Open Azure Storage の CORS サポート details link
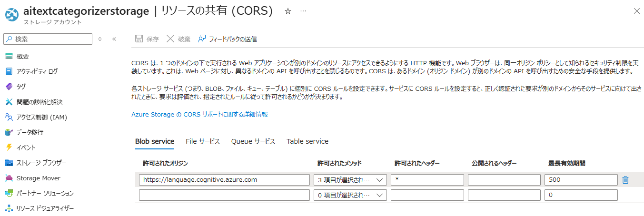644x216 pixels. point(199,115)
